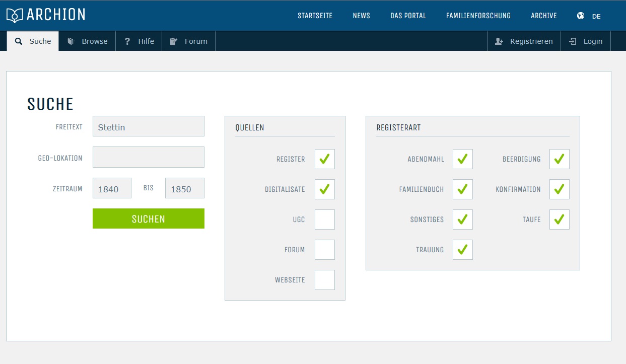Uncheck the Konfirmation checkbox
Viewport: 626px width, 364px height.
pyautogui.click(x=560, y=189)
